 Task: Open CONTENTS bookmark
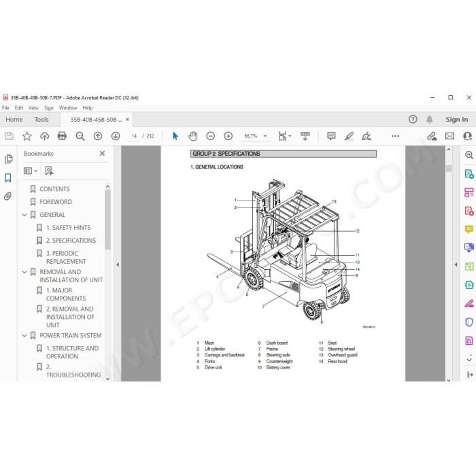(54, 189)
